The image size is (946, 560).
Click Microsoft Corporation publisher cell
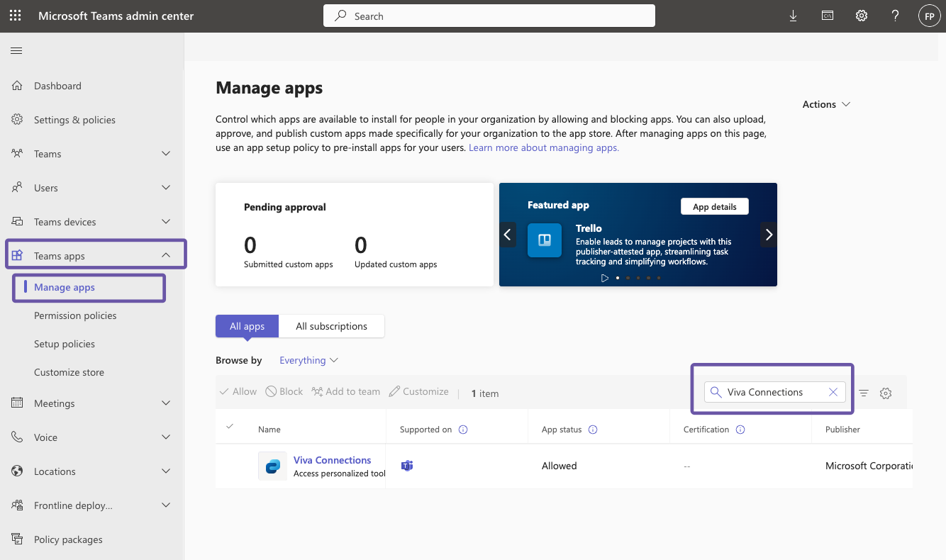pyautogui.click(x=869, y=466)
